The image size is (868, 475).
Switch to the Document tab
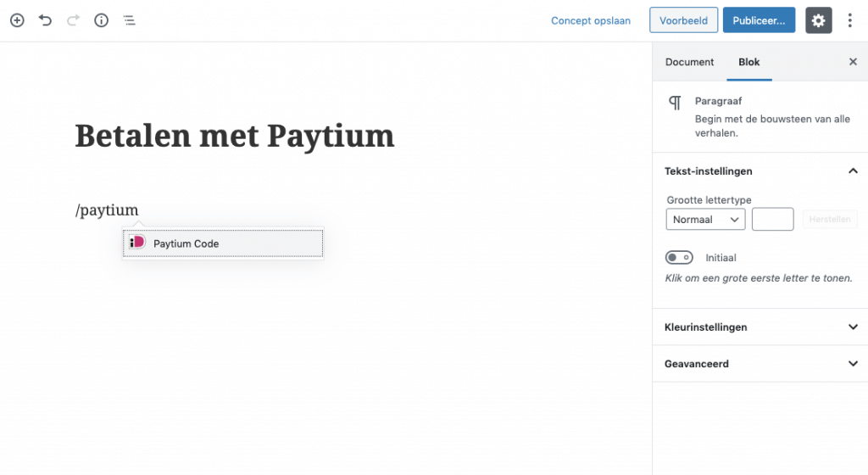coord(689,62)
